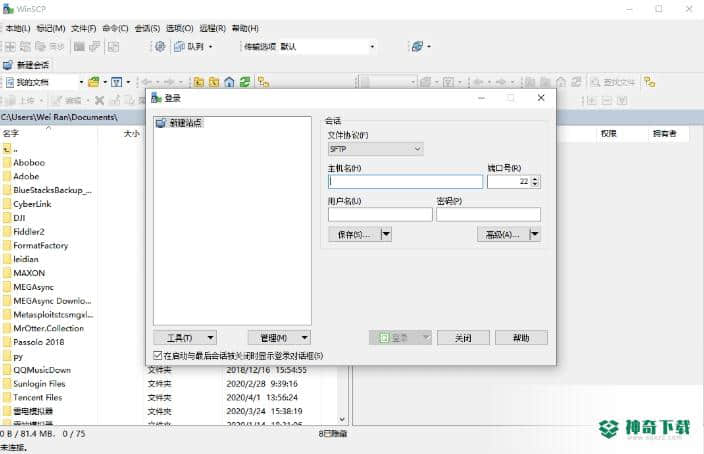
Task: Open the 本地(L) menu
Action: pyautogui.click(x=18, y=28)
